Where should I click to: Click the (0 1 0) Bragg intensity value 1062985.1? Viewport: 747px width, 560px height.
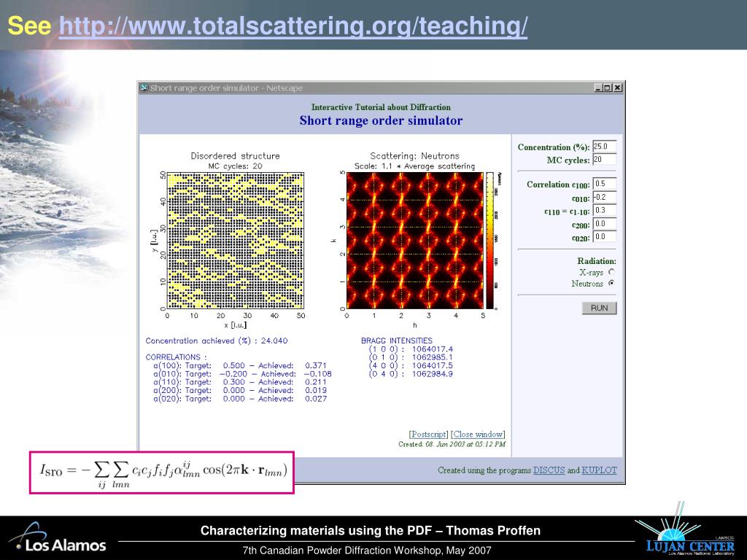432,357
